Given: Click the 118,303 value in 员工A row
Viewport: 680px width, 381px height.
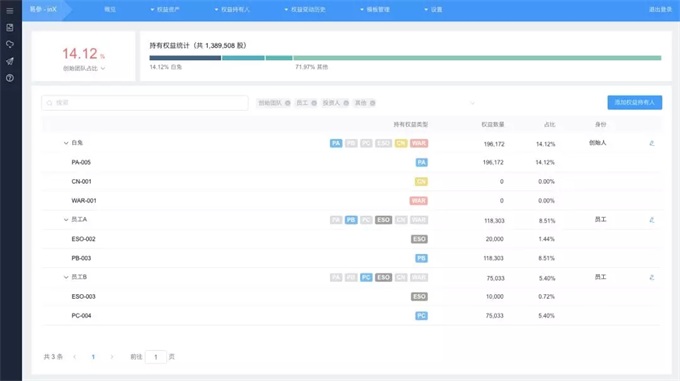Looking at the screenshot, I should [x=494, y=221].
